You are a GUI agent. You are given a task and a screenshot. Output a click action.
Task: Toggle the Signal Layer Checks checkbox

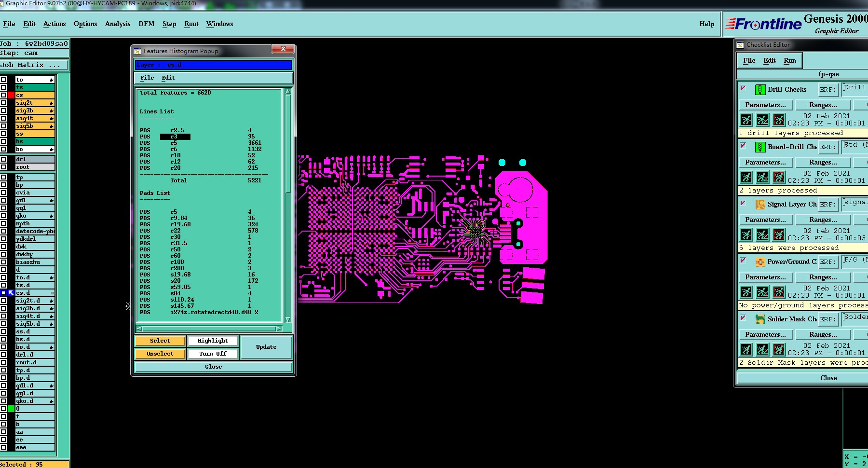[743, 203]
